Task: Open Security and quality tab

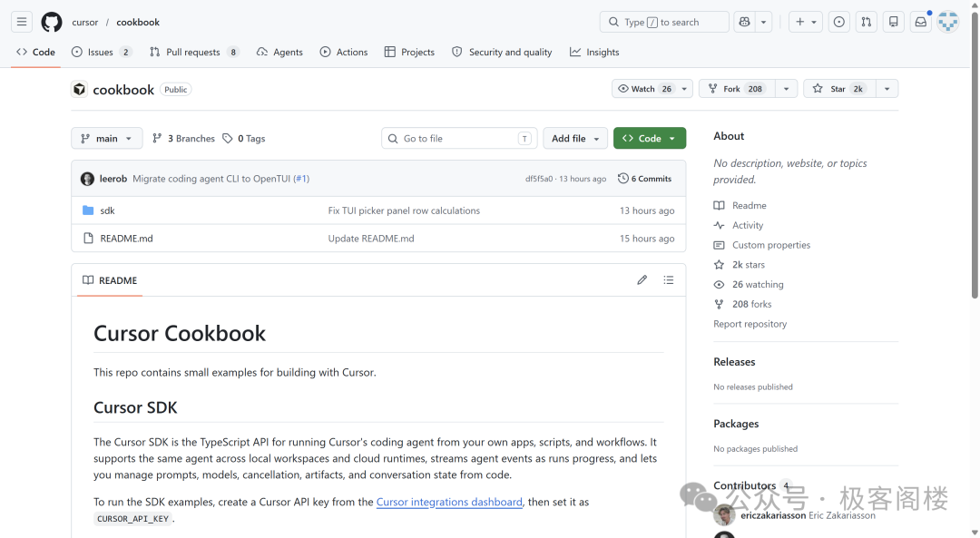Action: pyautogui.click(x=502, y=52)
